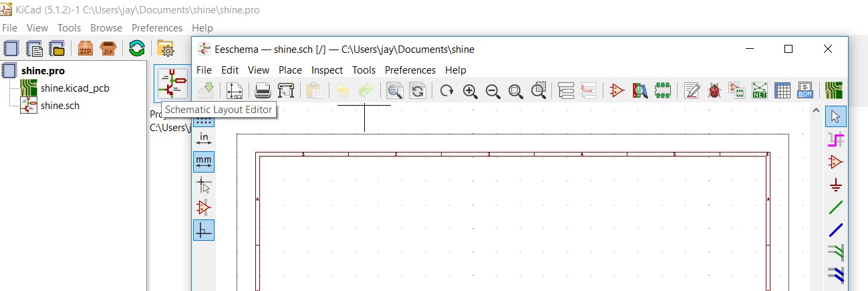The width and height of the screenshot is (868, 291).
Task: Annotate schematic symbols
Action: pyautogui.click(x=692, y=90)
